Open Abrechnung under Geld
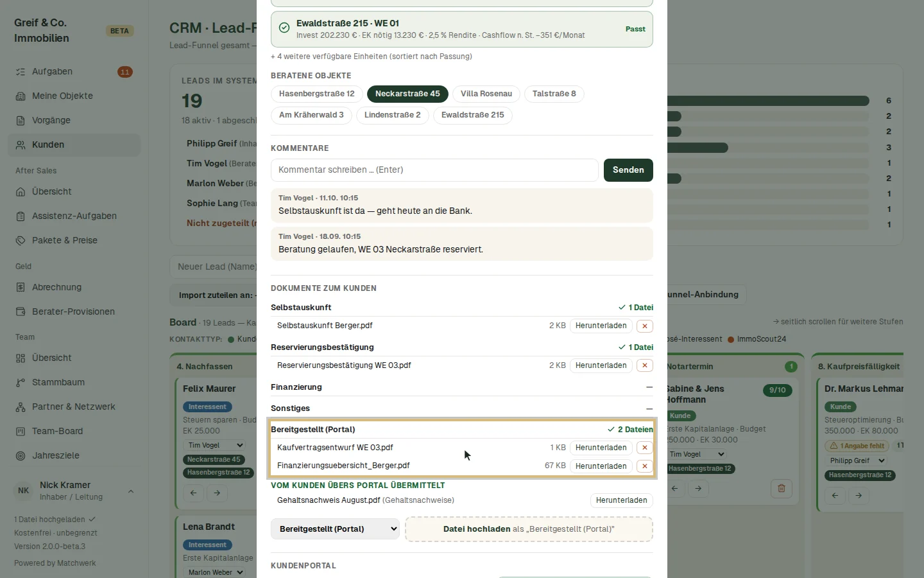This screenshot has width=924, height=578. coord(74,288)
